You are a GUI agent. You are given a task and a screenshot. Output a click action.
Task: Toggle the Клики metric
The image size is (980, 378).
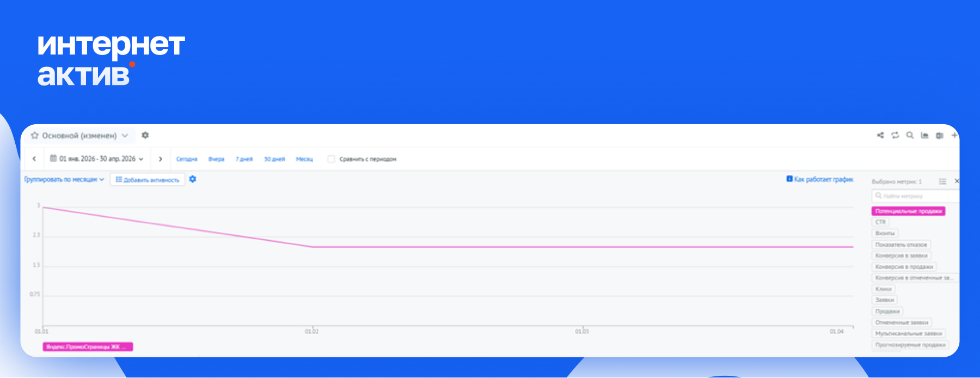(883, 289)
